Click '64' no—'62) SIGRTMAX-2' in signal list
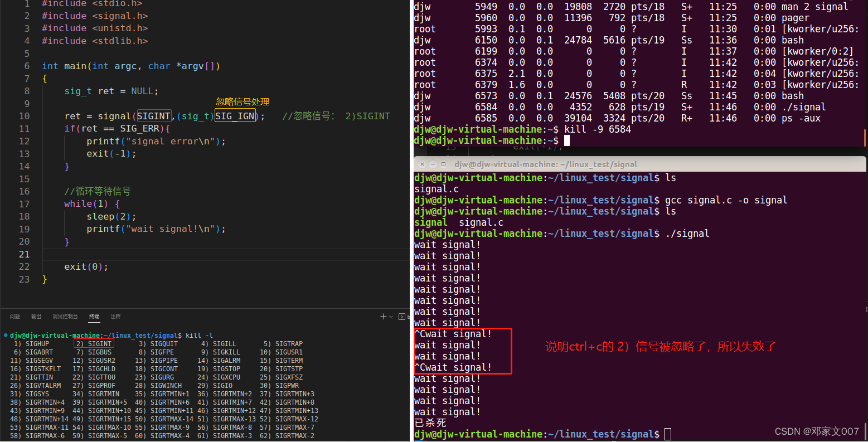Screen dimensions: 868x442 click(287, 436)
